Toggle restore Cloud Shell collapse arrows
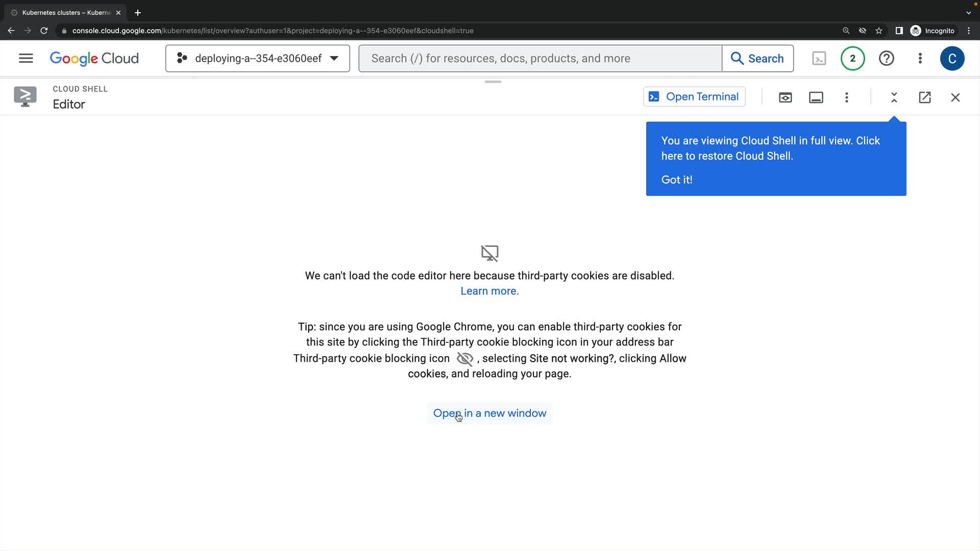 [x=894, y=97]
